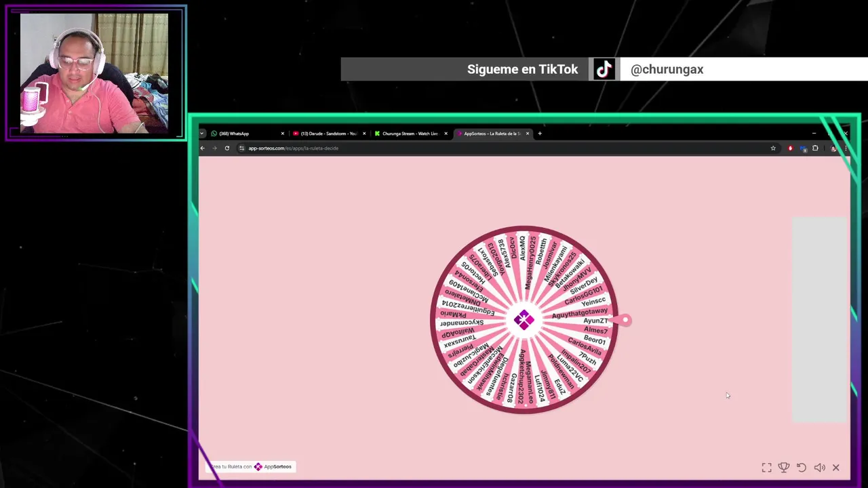
Task: Click the 'AyunZT' wheel segment
Action: tap(595, 321)
